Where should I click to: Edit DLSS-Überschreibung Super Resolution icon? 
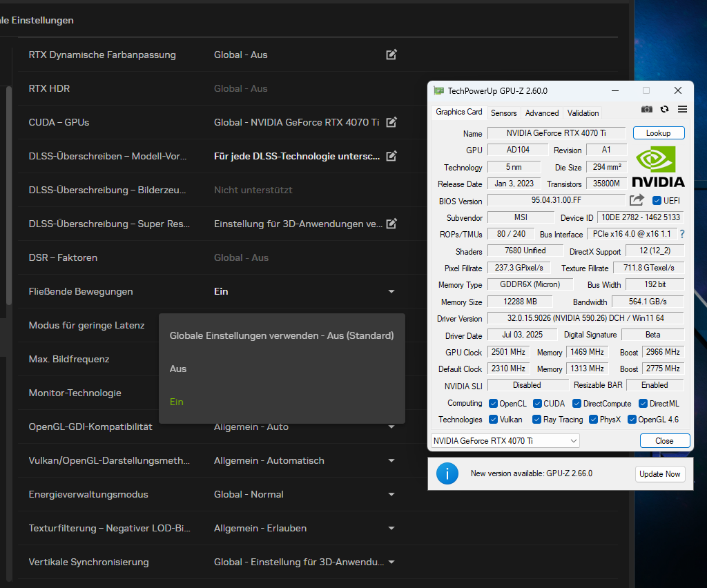pos(391,224)
